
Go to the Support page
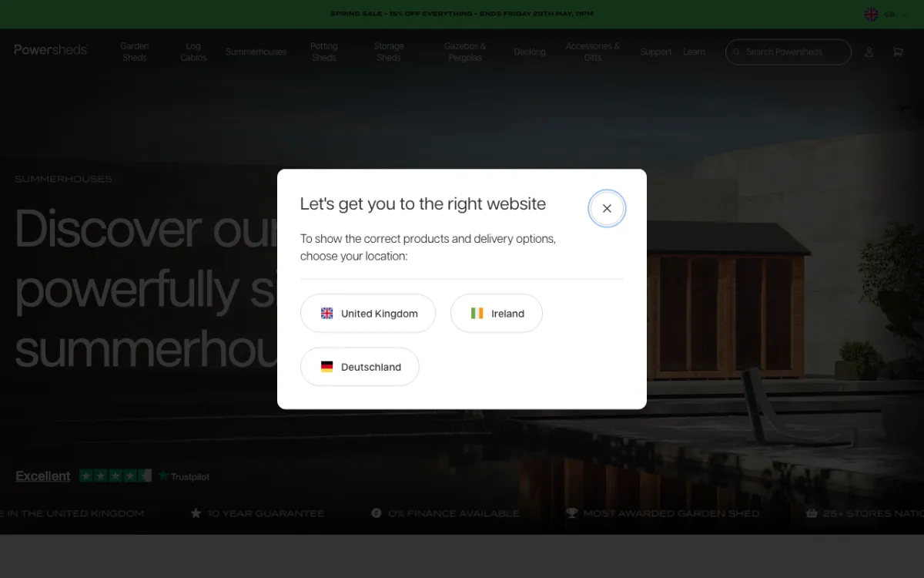(x=656, y=52)
